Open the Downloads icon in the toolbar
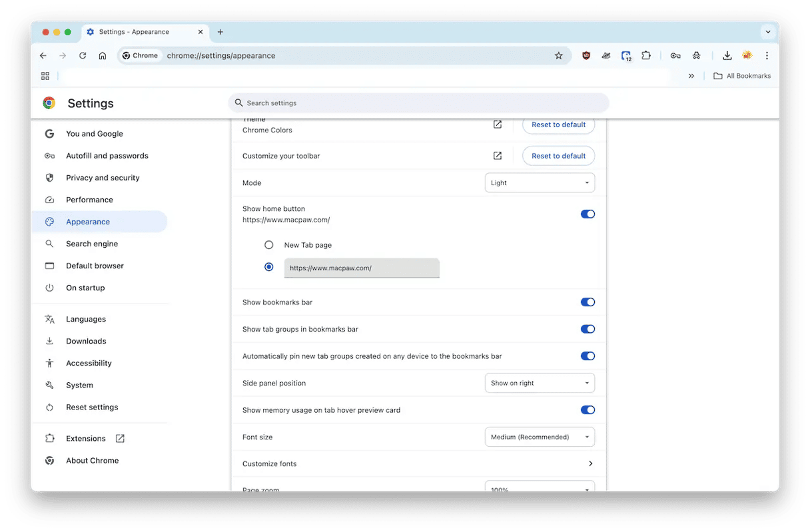The width and height of the screenshot is (810, 532). click(727, 56)
